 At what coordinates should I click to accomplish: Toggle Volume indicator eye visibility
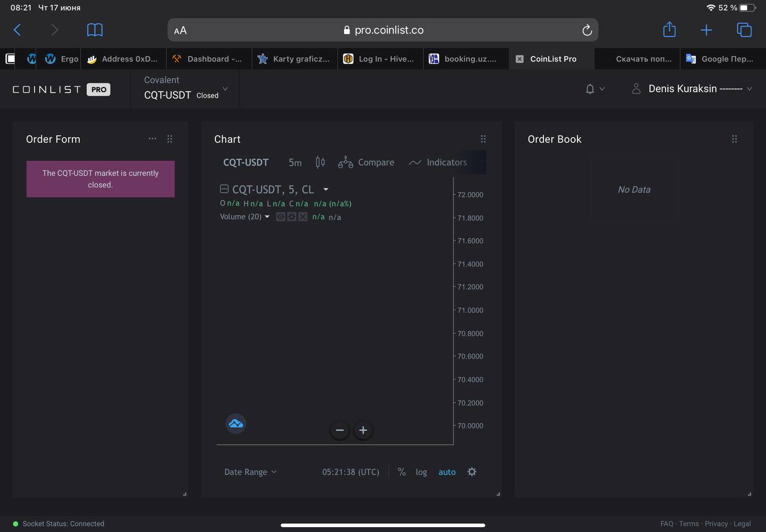pos(281,217)
